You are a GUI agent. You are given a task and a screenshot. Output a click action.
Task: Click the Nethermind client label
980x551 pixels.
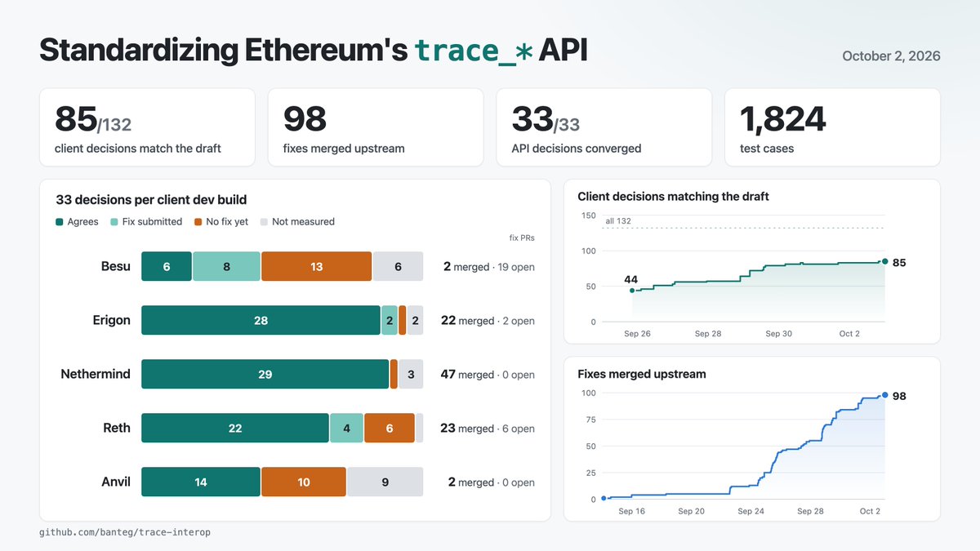pyautogui.click(x=96, y=374)
